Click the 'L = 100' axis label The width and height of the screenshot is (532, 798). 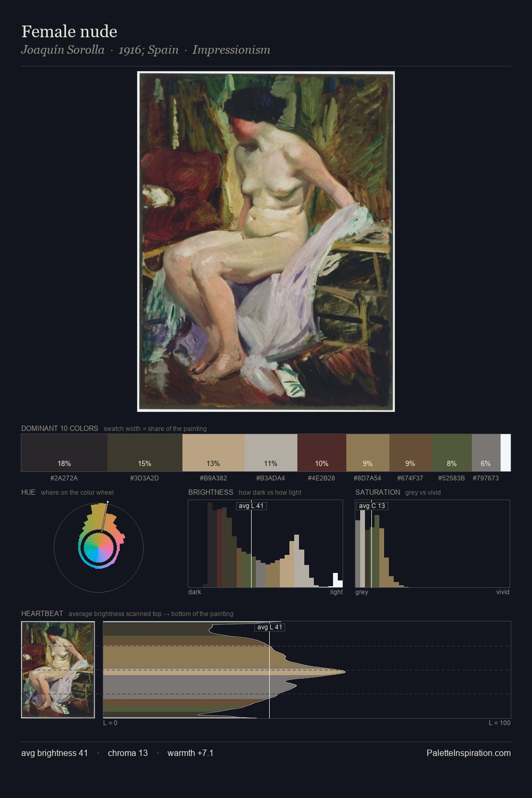[x=500, y=723]
